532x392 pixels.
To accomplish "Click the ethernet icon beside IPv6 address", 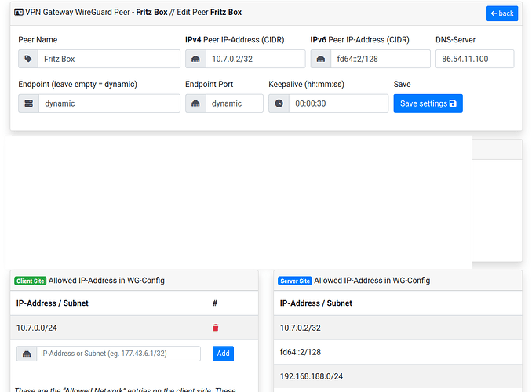I will 321,59.
